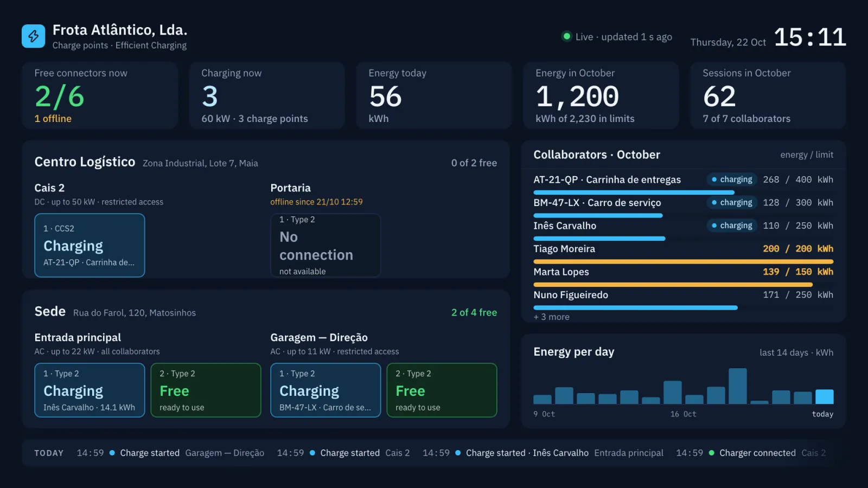
Task: Select the Tiago Moreira collaborator row
Action: click(684, 253)
